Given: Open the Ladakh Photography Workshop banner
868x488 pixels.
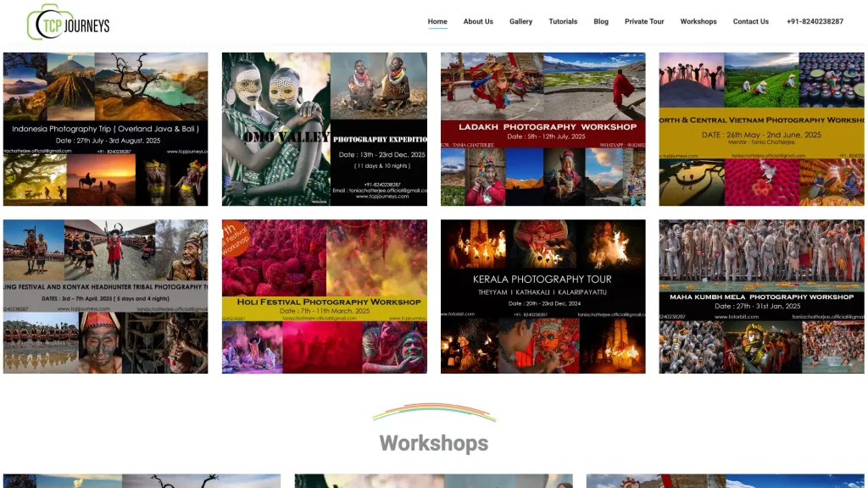Looking at the screenshot, I should point(543,130).
